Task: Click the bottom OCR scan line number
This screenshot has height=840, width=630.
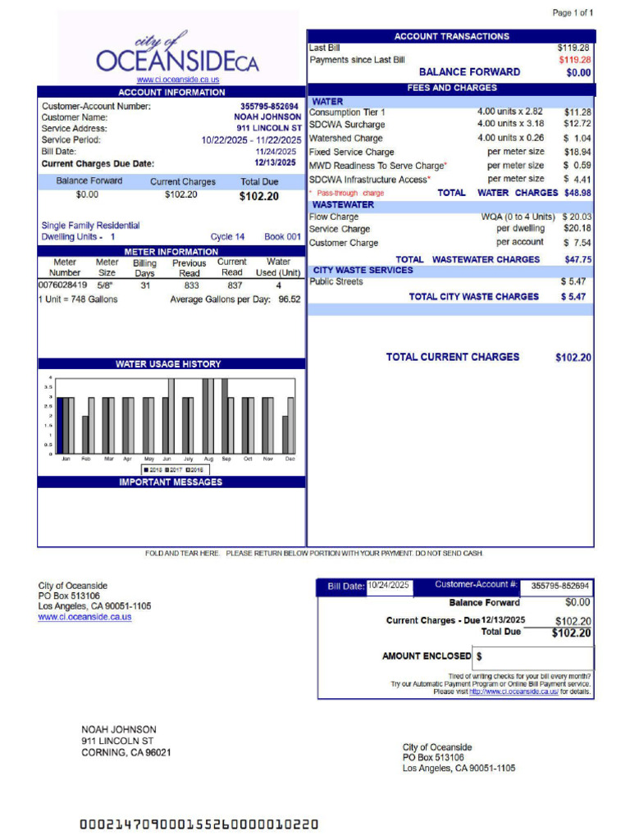Action: [199, 824]
